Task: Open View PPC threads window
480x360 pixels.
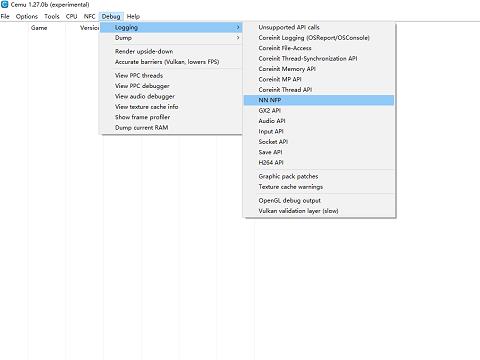Action: [x=171, y=75]
